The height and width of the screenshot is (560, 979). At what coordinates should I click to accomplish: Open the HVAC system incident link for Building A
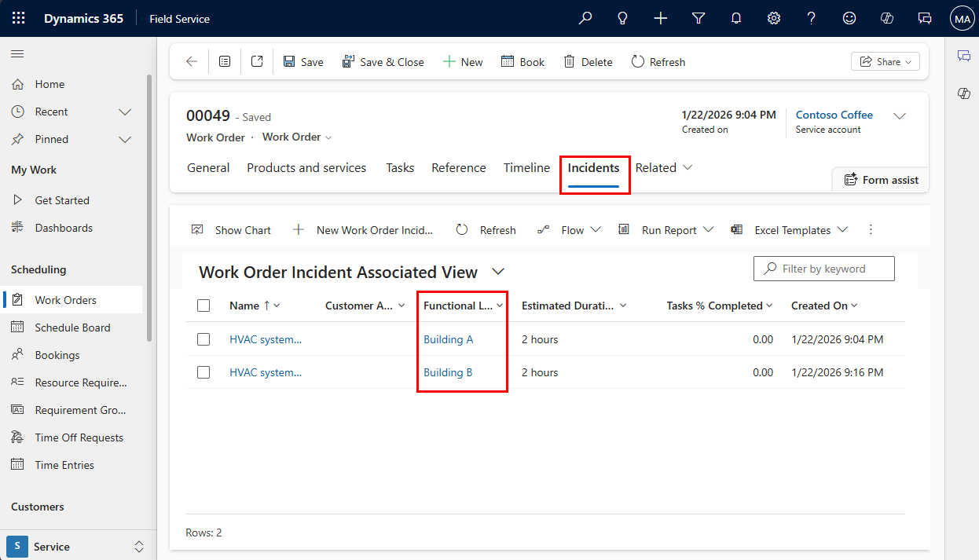[266, 339]
